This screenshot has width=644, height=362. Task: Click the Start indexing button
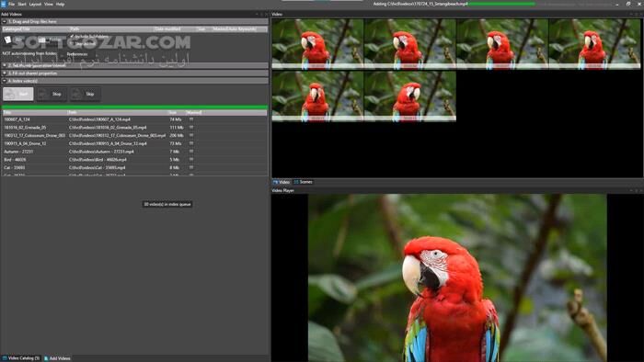[x=18, y=94]
